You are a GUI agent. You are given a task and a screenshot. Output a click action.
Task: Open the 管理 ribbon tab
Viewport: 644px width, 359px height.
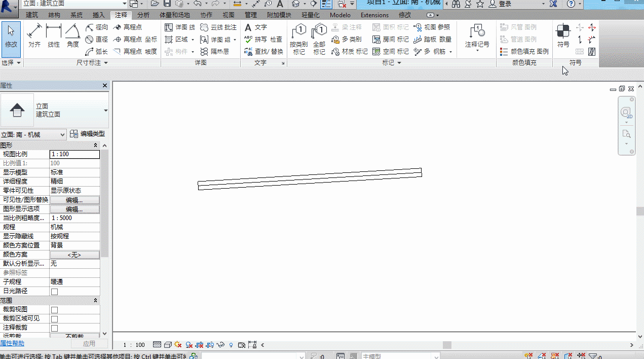[x=251, y=15]
